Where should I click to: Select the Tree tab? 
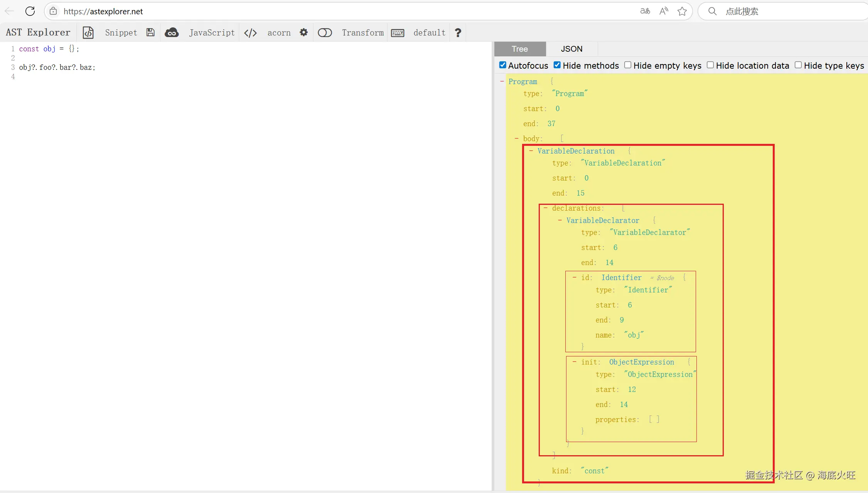520,49
